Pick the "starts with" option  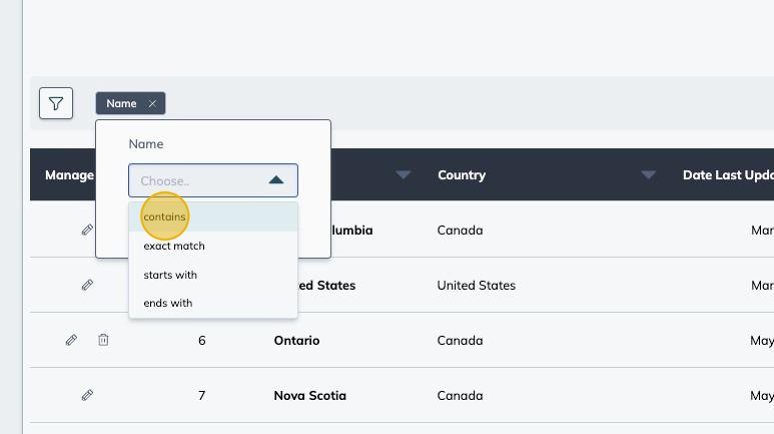(x=170, y=275)
